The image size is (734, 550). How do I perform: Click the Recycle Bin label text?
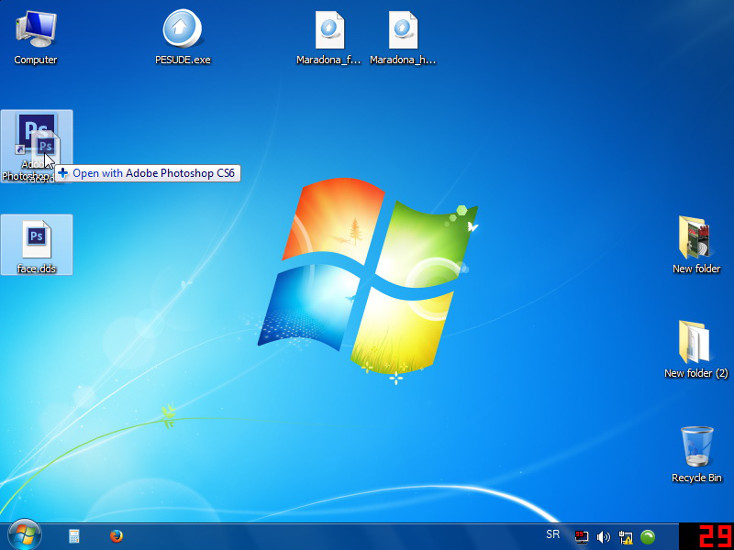pos(697,478)
